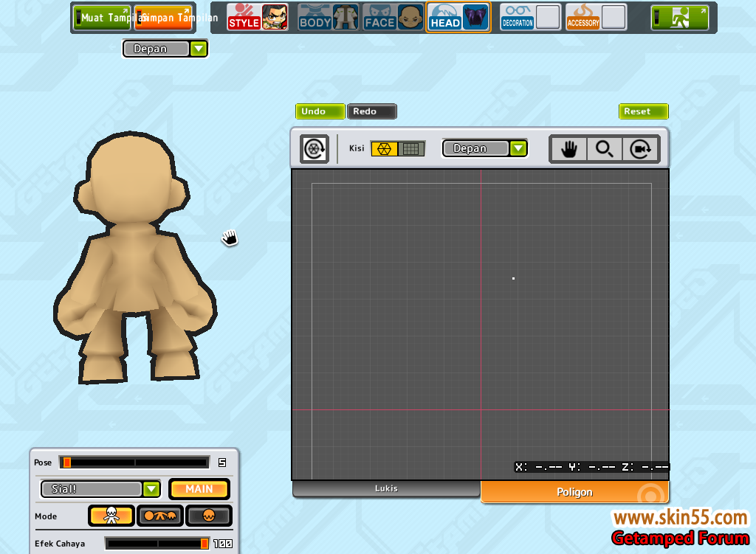Click the Simpan Tampilan button

pyautogui.click(x=163, y=18)
